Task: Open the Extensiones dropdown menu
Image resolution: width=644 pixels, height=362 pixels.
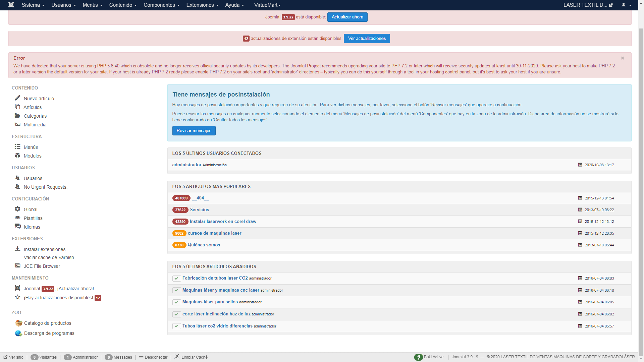Action: (202, 5)
